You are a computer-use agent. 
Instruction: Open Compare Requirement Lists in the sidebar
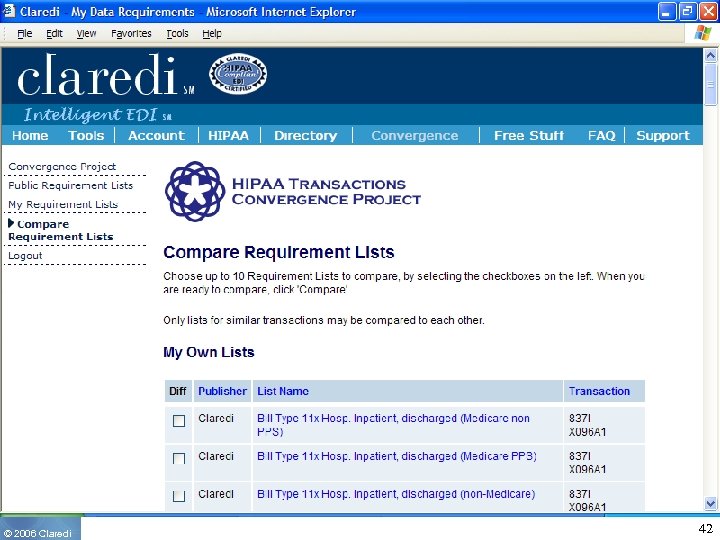(x=61, y=230)
